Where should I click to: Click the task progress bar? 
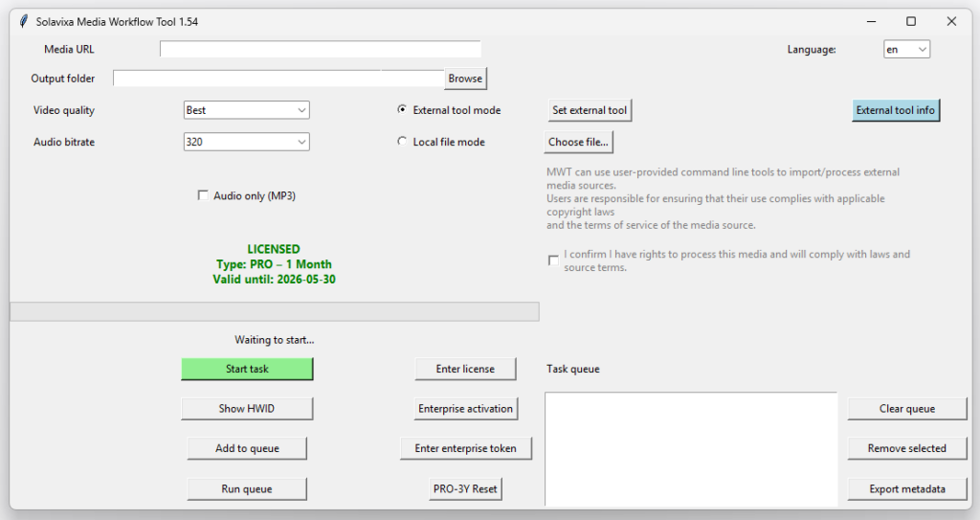click(275, 311)
